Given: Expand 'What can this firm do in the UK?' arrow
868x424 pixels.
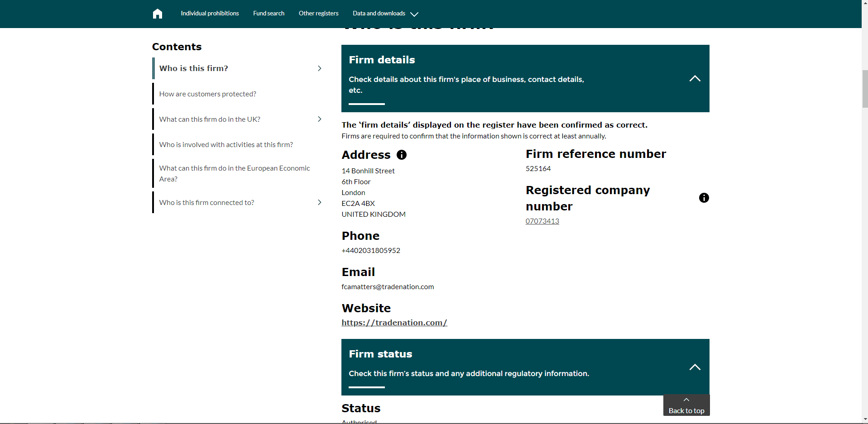Looking at the screenshot, I should (319, 119).
